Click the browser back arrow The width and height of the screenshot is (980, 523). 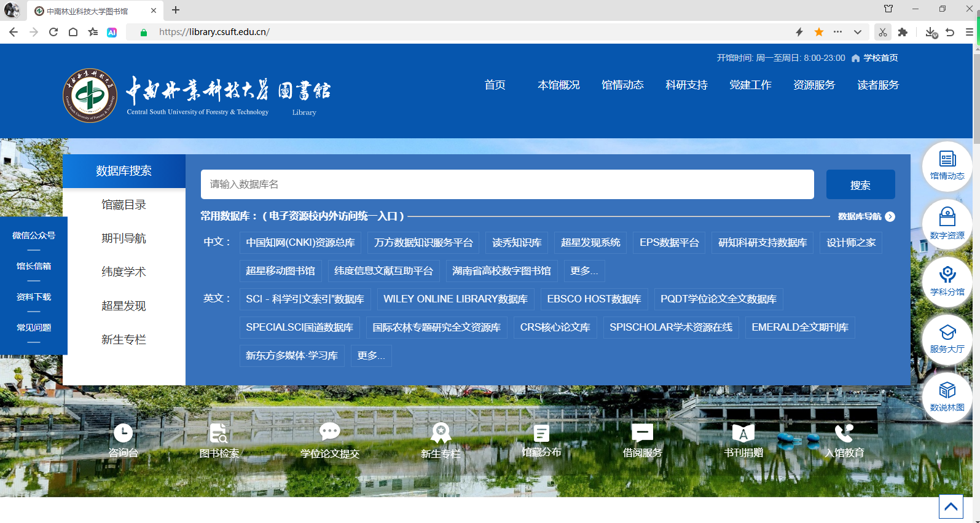(x=14, y=32)
